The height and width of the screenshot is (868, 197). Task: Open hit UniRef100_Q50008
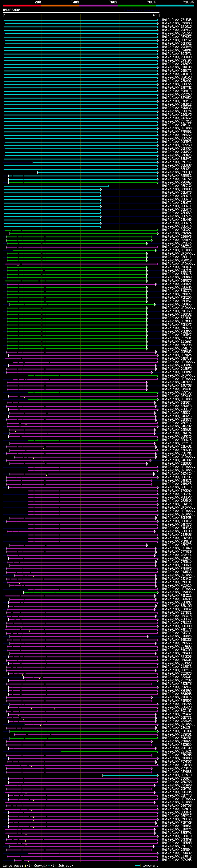tap(177, 23)
